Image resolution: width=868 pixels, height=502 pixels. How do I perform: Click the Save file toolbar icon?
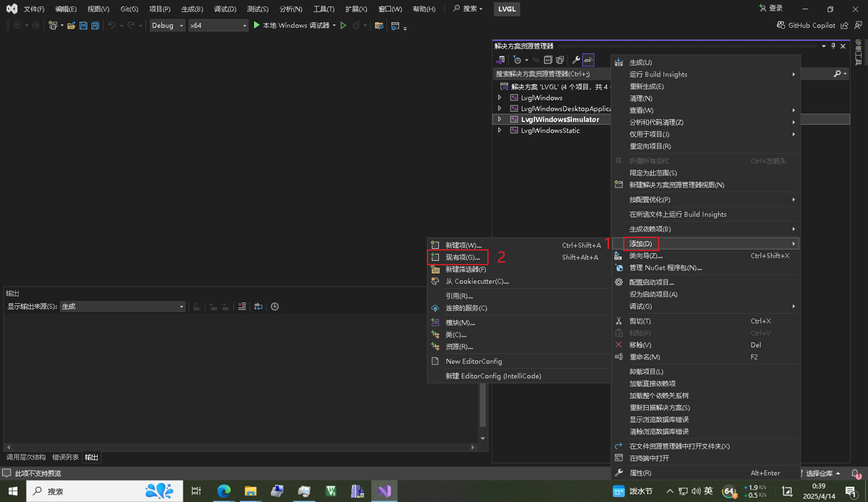point(83,26)
